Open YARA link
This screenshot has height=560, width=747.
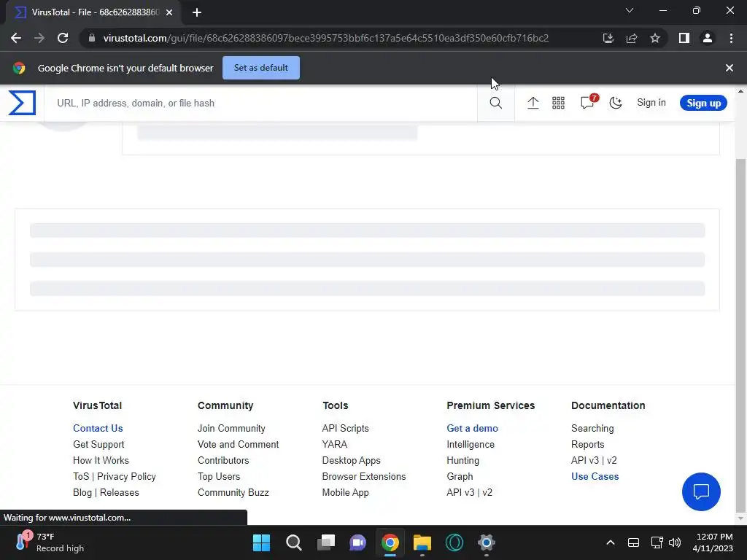(334, 444)
